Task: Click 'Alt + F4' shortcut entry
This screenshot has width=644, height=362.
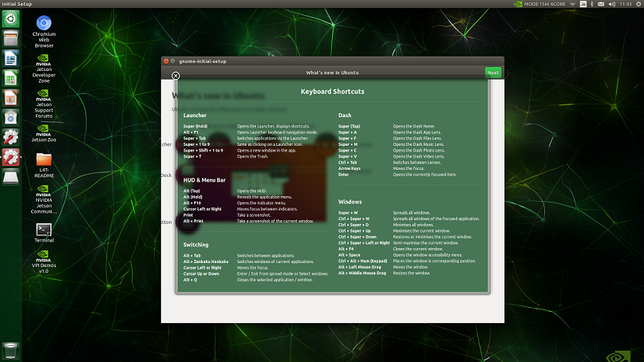Action: click(x=346, y=249)
